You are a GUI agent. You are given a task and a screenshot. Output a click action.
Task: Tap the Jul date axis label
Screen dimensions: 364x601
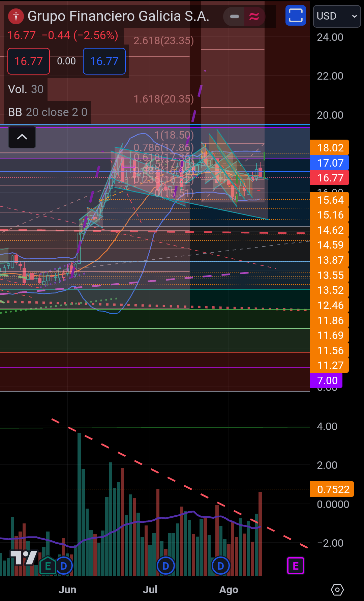150,590
